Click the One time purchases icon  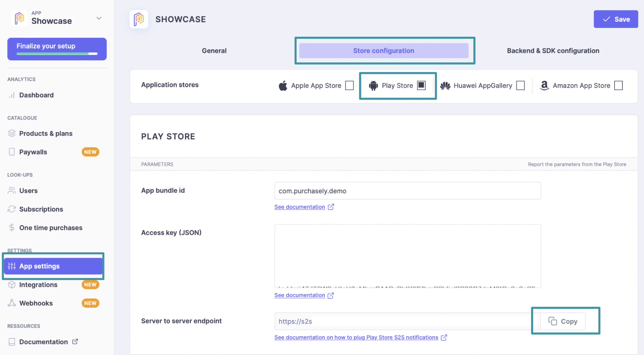(x=12, y=228)
